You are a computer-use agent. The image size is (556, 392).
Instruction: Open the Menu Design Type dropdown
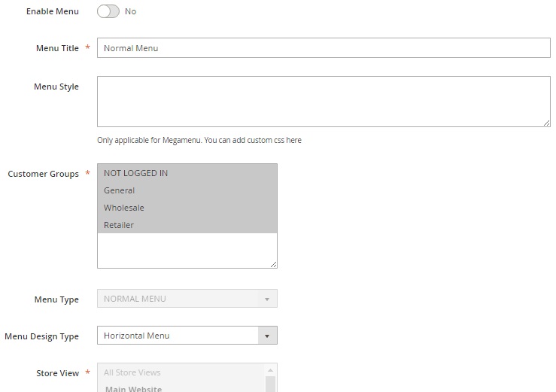(187, 336)
